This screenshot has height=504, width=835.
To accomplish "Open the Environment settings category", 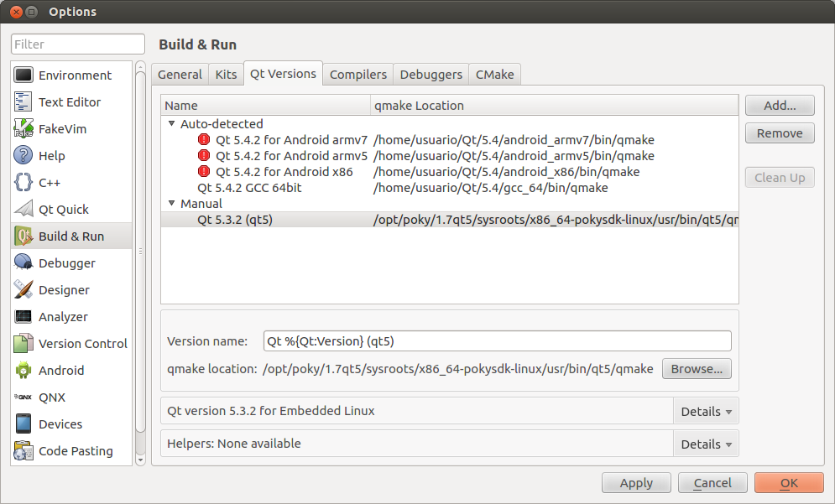I will [74, 75].
